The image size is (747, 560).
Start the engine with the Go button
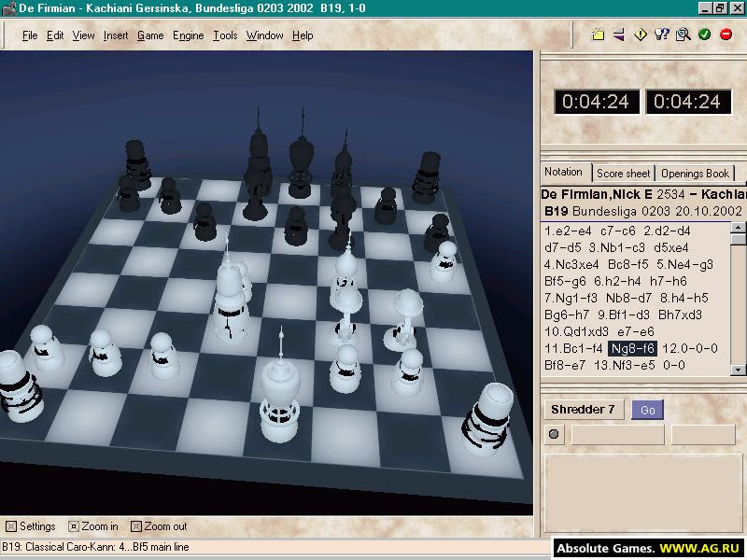tap(647, 410)
